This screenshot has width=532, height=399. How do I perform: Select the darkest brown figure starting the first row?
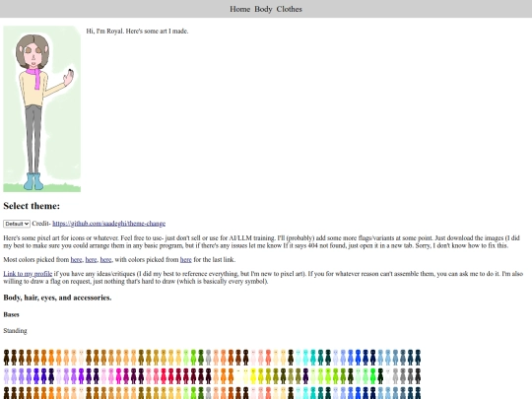coord(7,358)
